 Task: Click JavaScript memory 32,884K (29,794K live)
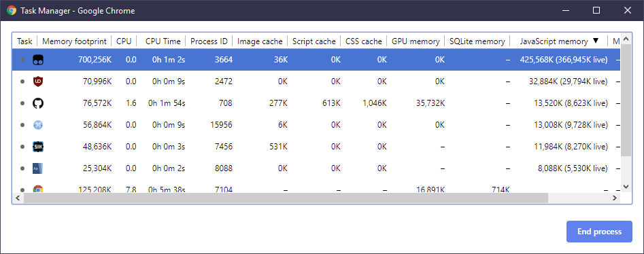569,81
